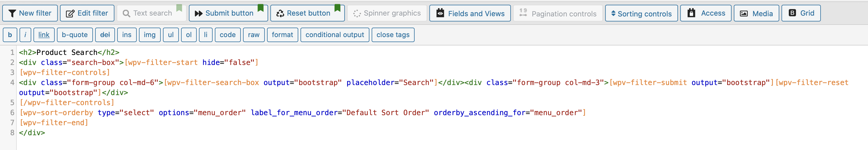Screen dimensions: 868x150
Task: Click the Reset button recycle icon
Action: 280,13
